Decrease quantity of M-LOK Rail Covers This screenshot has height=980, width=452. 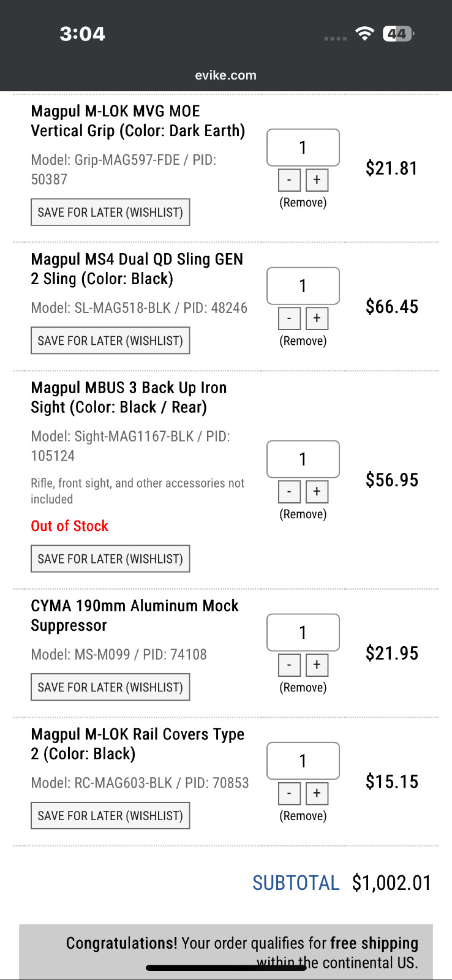289,794
